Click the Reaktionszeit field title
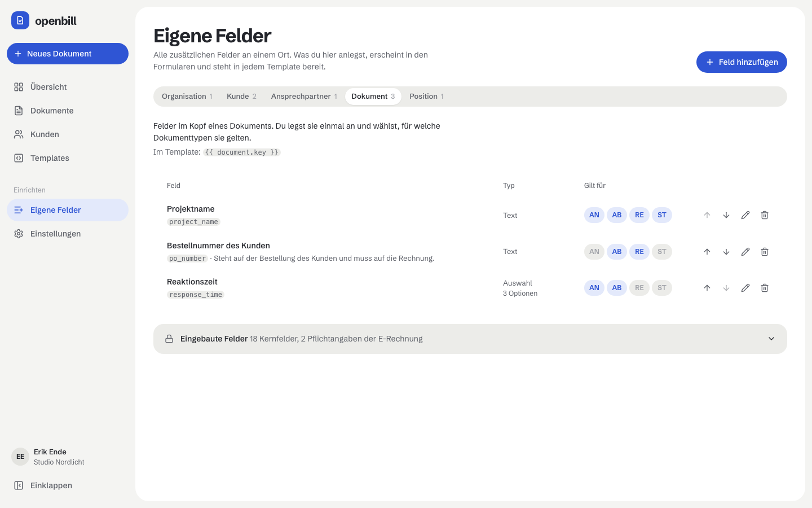The height and width of the screenshot is (508, 812). [x=192, y=282]
